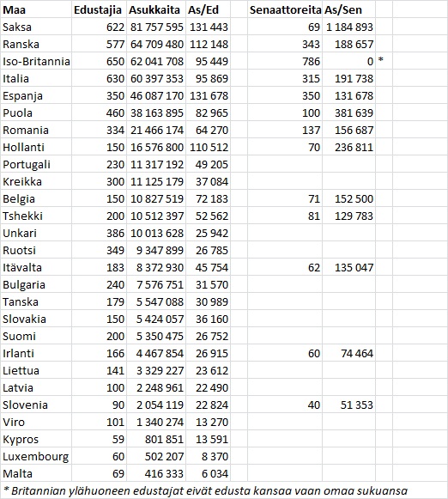Screen dimensions: 448x499
Task: Select the Edustajia column header
Action: (99, 9)
